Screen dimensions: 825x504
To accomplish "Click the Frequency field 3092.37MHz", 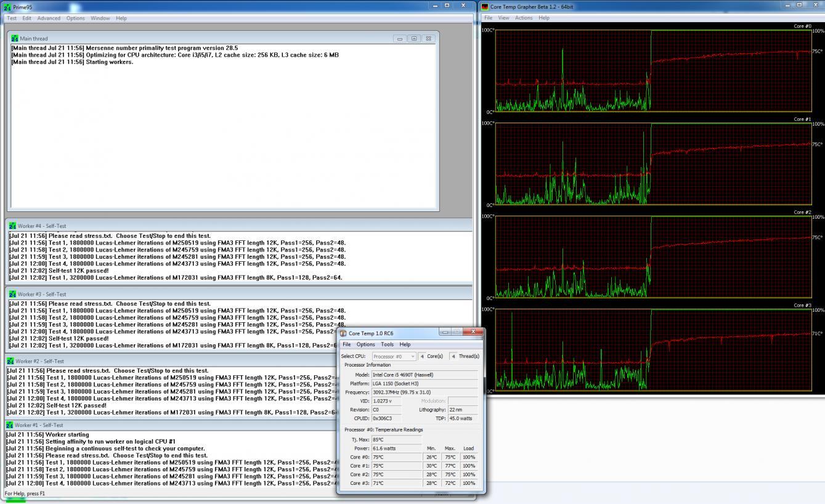I will 425,392.
